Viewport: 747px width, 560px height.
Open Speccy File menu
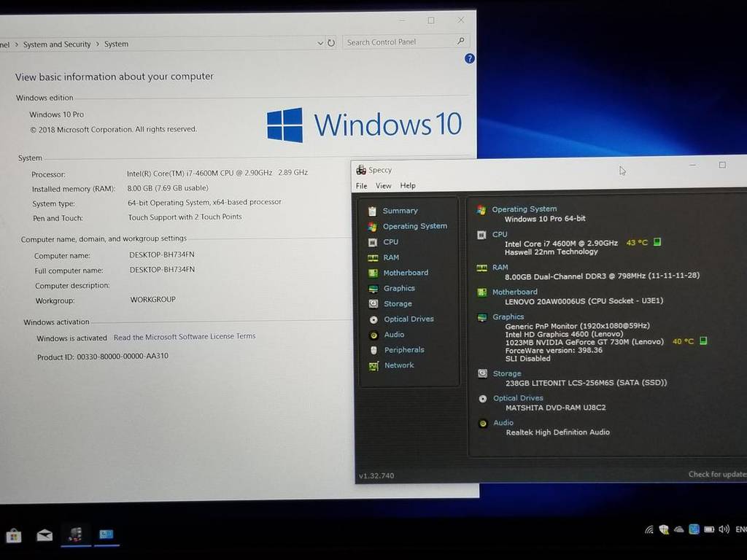pyautogui.click(x=362, y=186)
